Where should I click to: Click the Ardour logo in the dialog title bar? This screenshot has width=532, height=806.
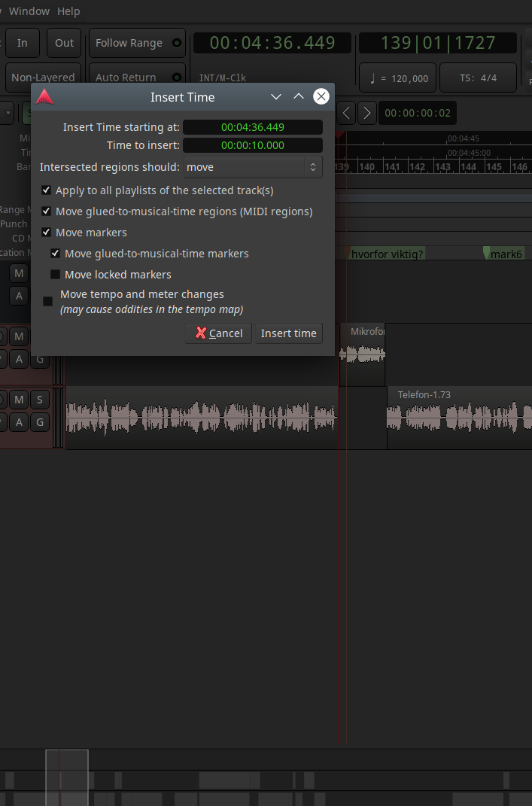tap(44, 97)
